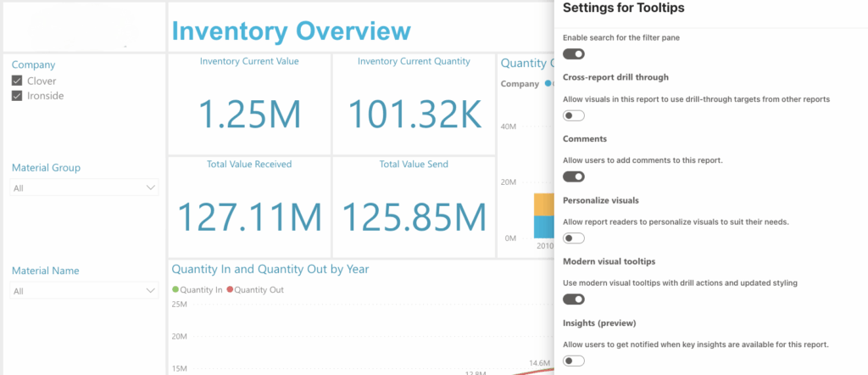Screen dimensions: 868x375
Task: Click the blue Company legend dot
Action: 549,84
